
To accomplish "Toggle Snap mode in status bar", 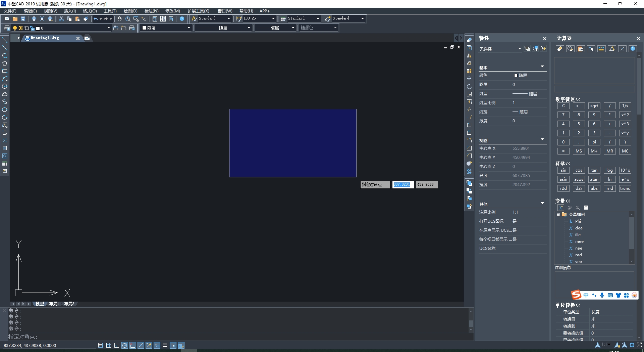I will pyautogui.click(x=101, y=345).
